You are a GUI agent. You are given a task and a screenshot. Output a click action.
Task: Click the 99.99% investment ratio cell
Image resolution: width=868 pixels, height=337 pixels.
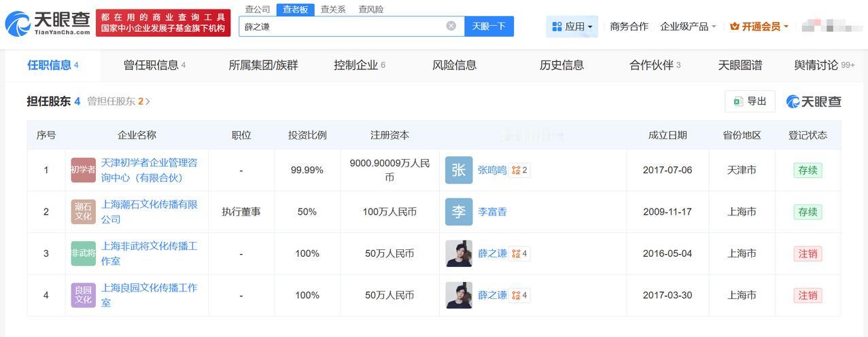click(307, 170)
